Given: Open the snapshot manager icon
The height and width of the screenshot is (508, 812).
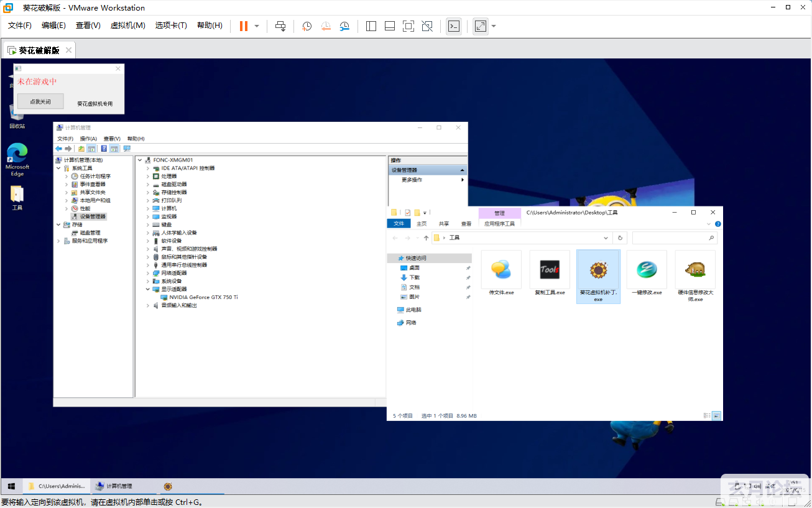Looking at the screenshot, I should pos(344,26).
